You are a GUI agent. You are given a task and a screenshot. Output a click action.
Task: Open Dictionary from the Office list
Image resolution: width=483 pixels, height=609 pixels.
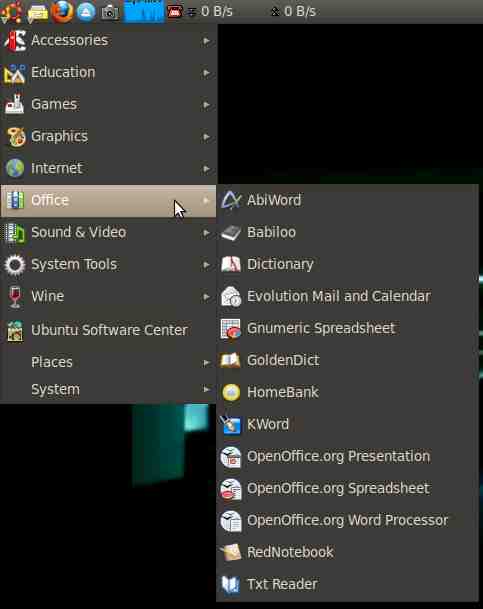[347, 264]
